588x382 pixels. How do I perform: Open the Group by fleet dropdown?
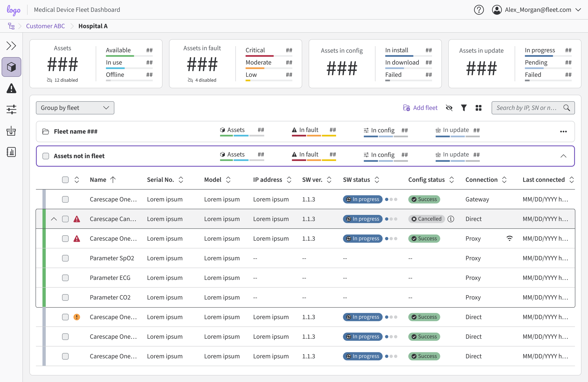(75, 108)
